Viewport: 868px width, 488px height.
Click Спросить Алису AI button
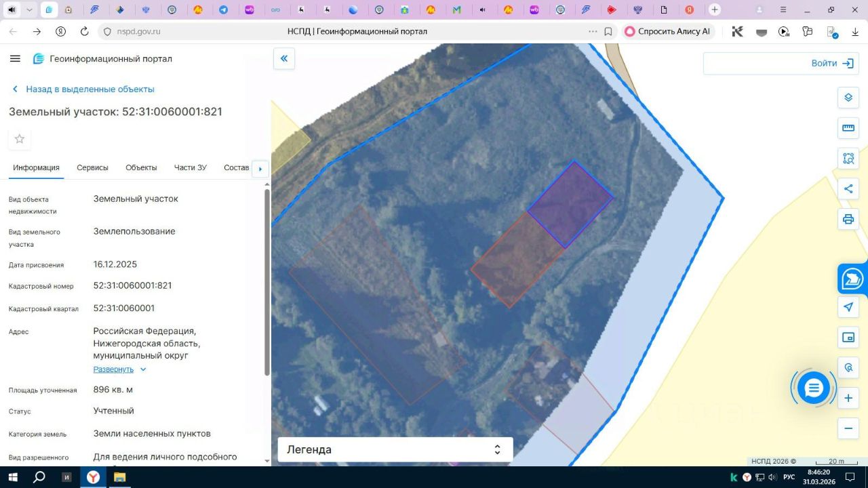coord(667,31)
